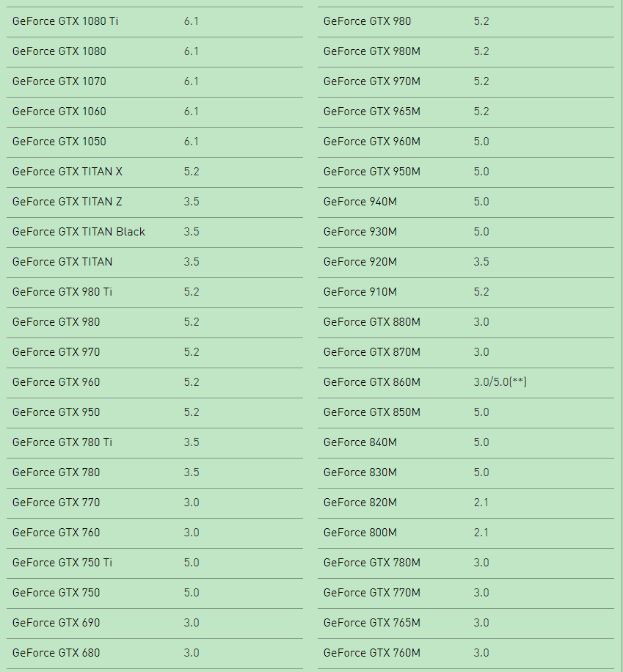Select the GeForce GTX 1080 Ti entry
This screenshot has height=672, width=623.
65,21
